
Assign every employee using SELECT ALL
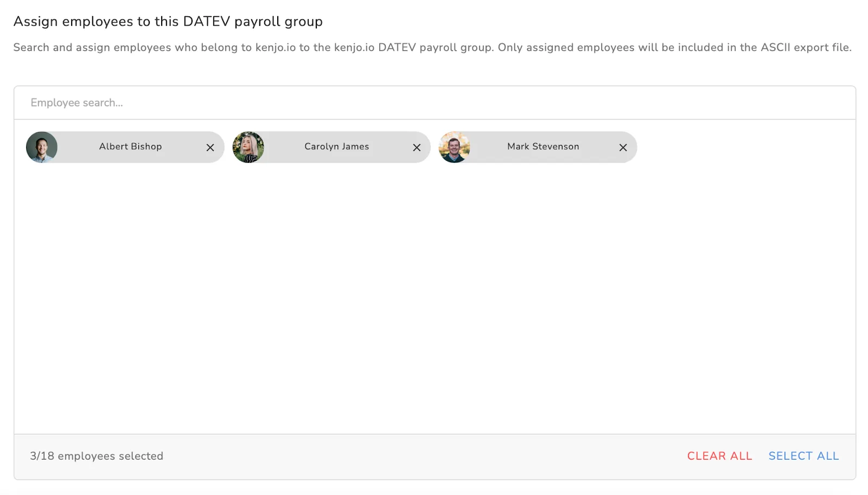pyautogui.click(x=803, y=456)
